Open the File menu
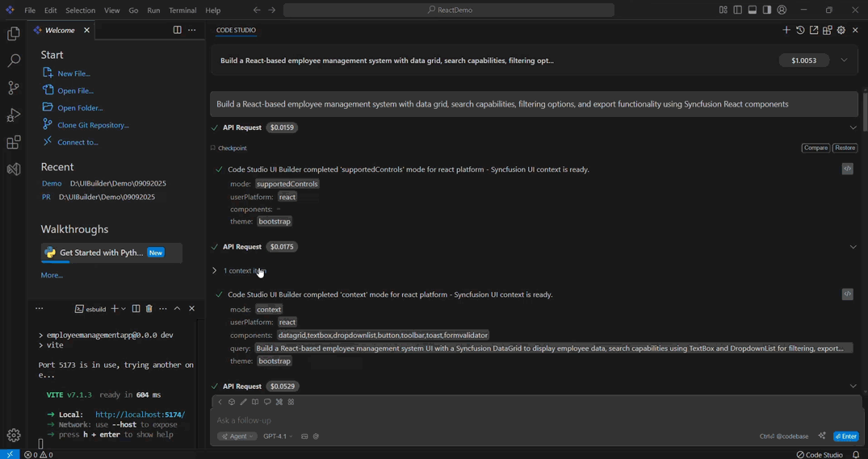Screen dimensions: 868x459 30,10
